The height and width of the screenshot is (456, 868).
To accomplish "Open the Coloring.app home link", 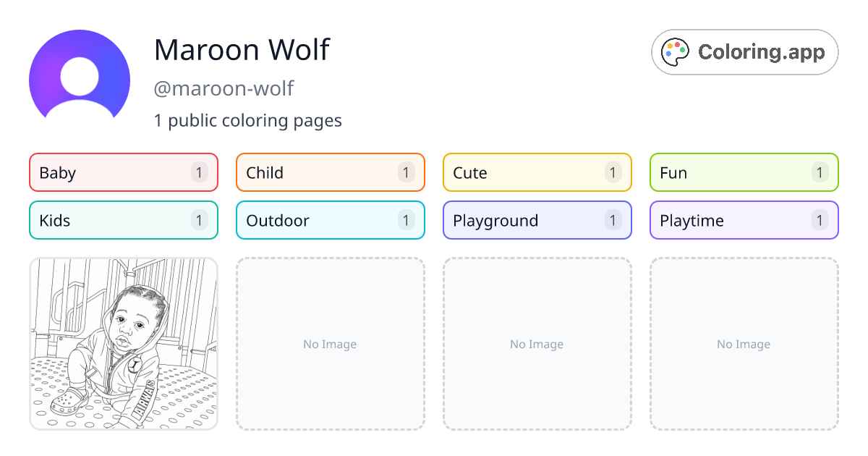I will tap(744, 51).
